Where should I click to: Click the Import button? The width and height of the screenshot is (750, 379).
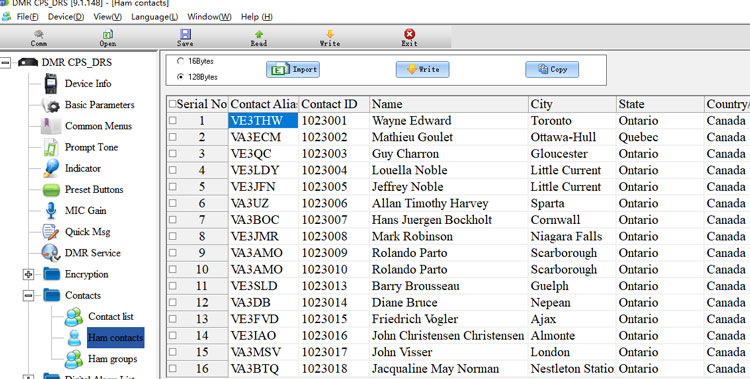coord(293,69)
